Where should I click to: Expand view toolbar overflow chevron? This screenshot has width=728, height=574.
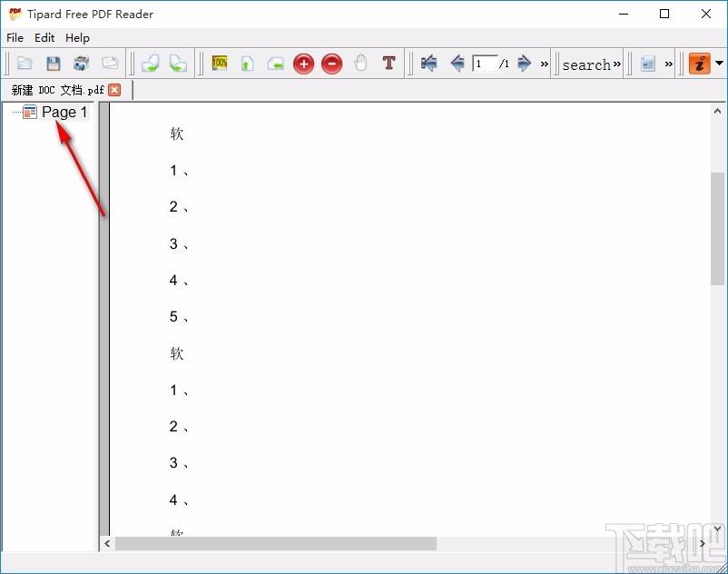coord(669,64)
